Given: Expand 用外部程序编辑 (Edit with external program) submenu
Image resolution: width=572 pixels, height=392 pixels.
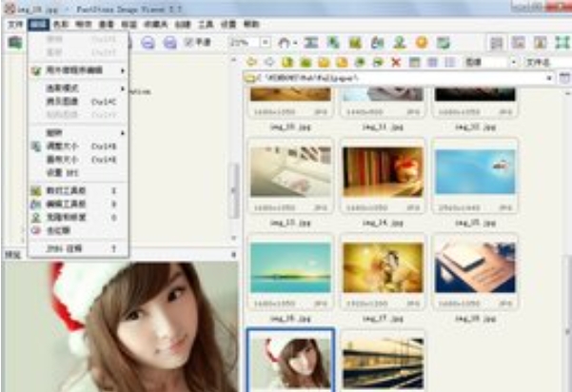Looking at the screenshot, I should pos(78,70).
